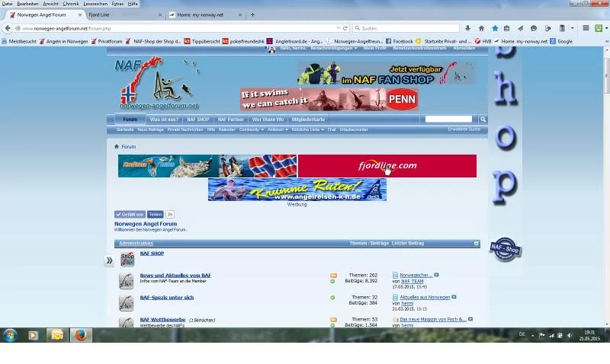Click the PENN advertisement banner

tap(329, 99)
